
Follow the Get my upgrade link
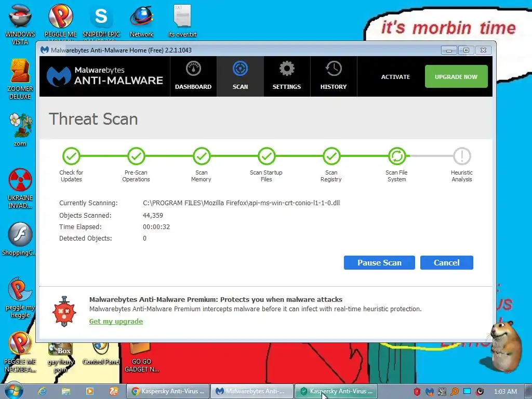point(116,321)
